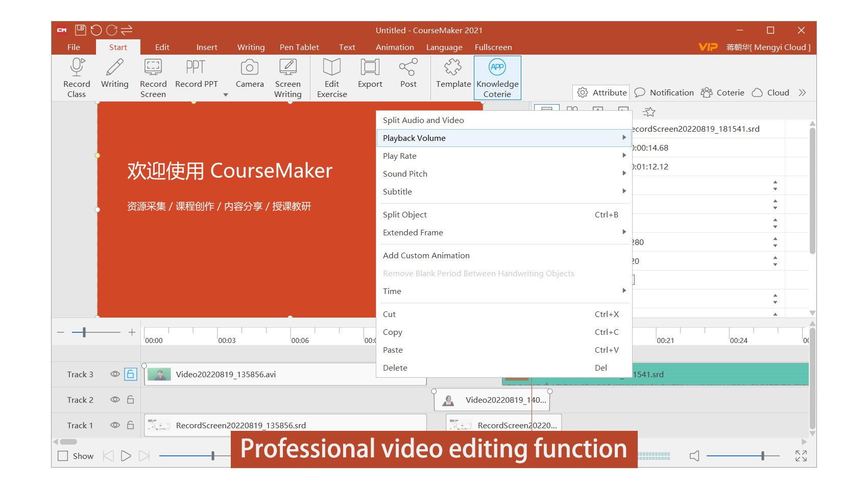Viewport: 868px width, 488px height.
Task: Open Playback Volume submenu
Action: (x=504, y=138)
